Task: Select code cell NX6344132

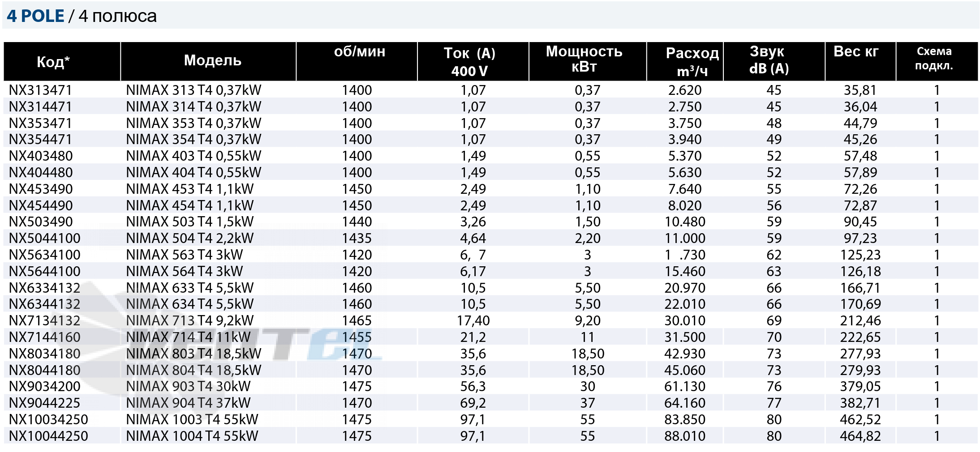Action: 45,304
